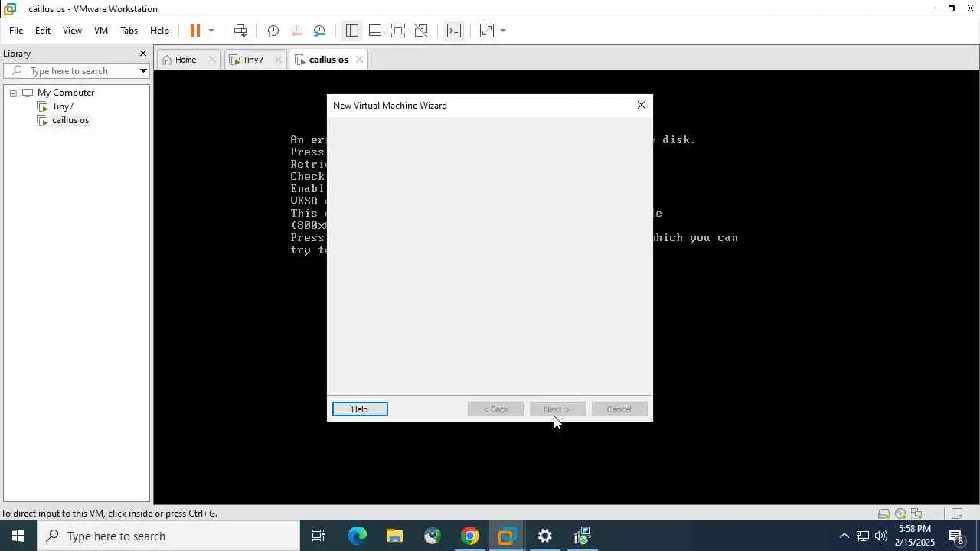The height and width of the screenshot is (551, 980).
Task: Enter full screen mode icon
Action: (x=398, y=31)
